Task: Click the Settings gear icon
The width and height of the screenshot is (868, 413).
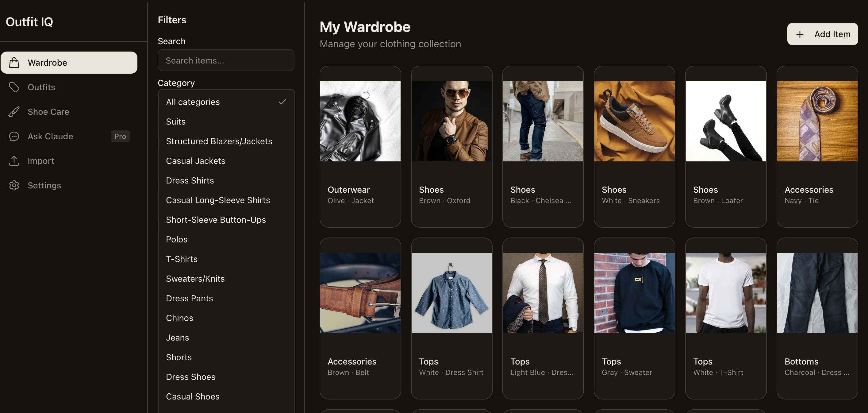Action: [x=14, y=185]
